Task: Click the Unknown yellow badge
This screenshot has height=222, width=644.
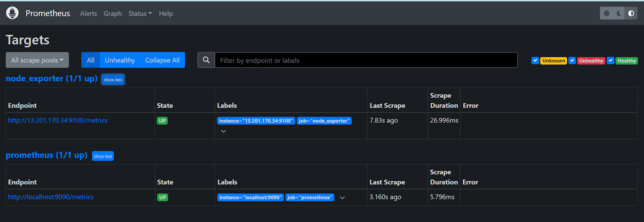Action: coord(553,61)
